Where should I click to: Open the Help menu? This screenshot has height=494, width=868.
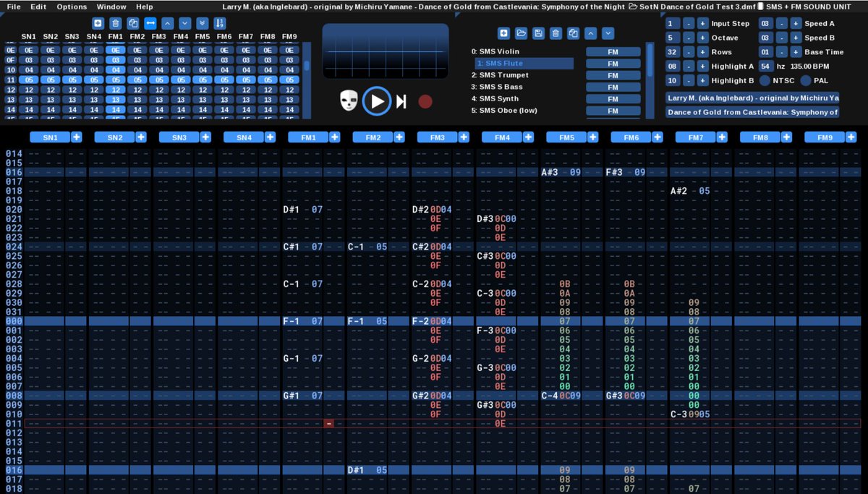tap(144, 7)
